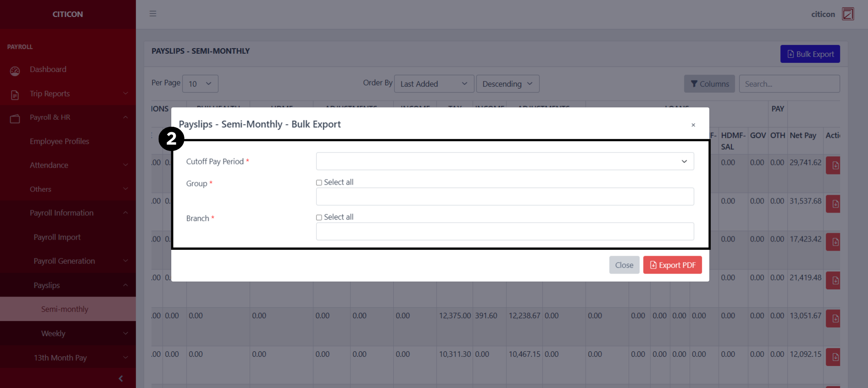The height and width of the screenshot is (388, 868).
Task: Collapse the Payroll & HR menu
Action: click(x=68, y=118)
